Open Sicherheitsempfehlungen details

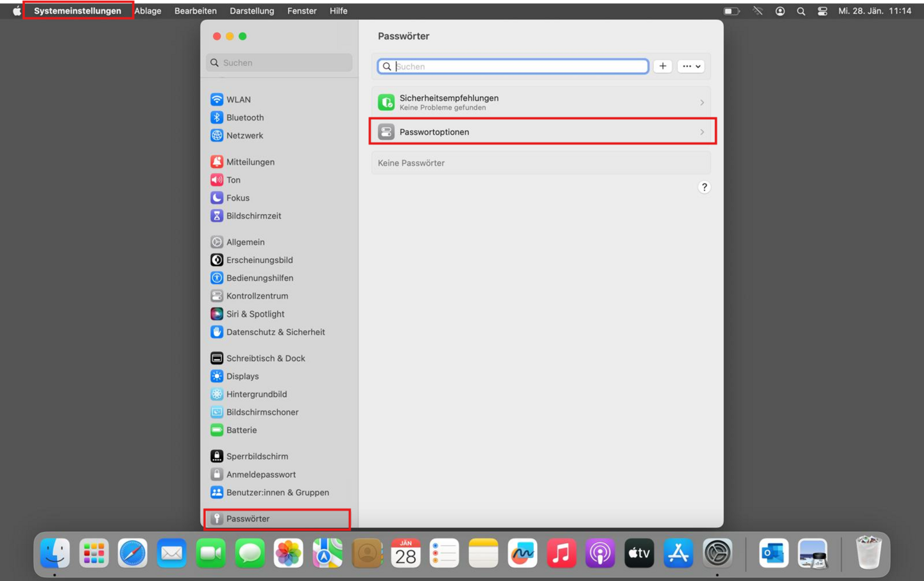pyautogui.click(x=542, y=102)
